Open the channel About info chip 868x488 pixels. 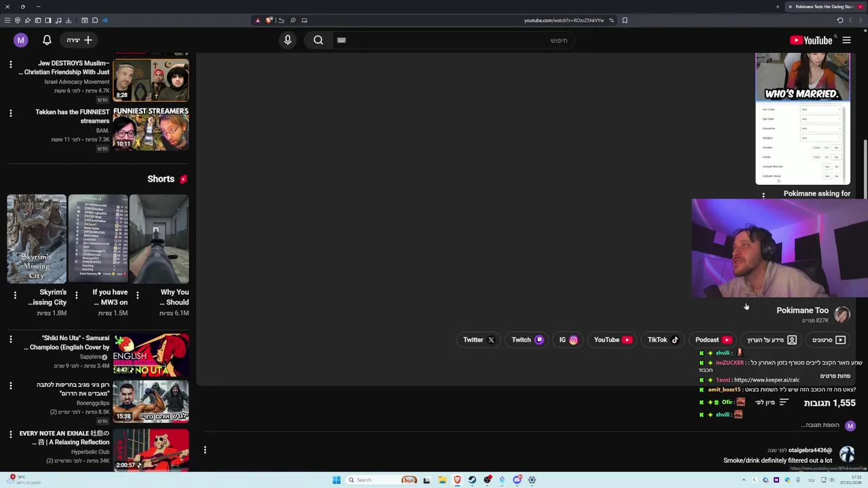(x=772, y=340)
